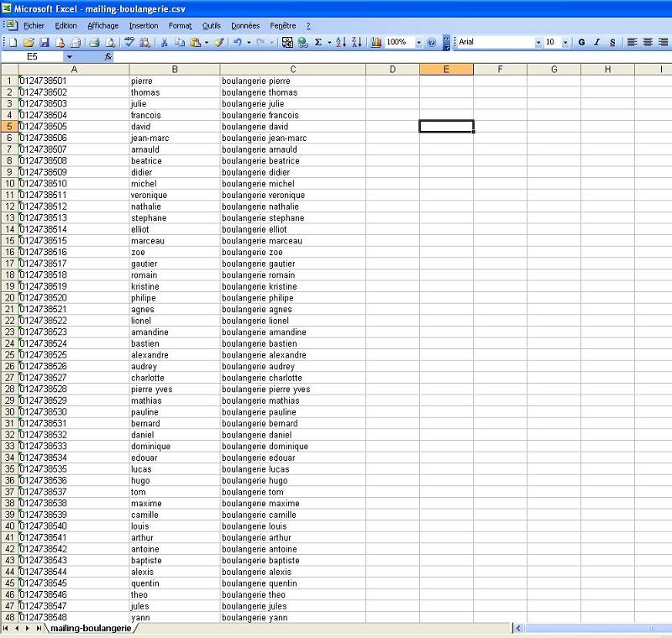Screen dimensions: 672x638
Task: Select column C header
Action: coord(292,70)
